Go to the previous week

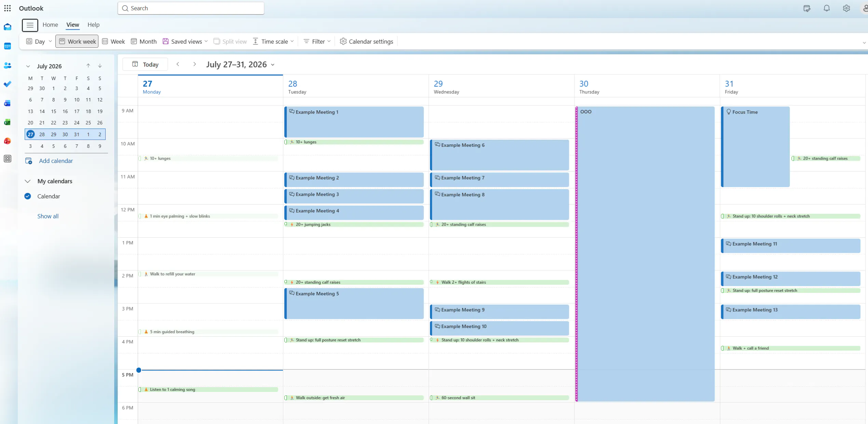click(x=178, y=64)
